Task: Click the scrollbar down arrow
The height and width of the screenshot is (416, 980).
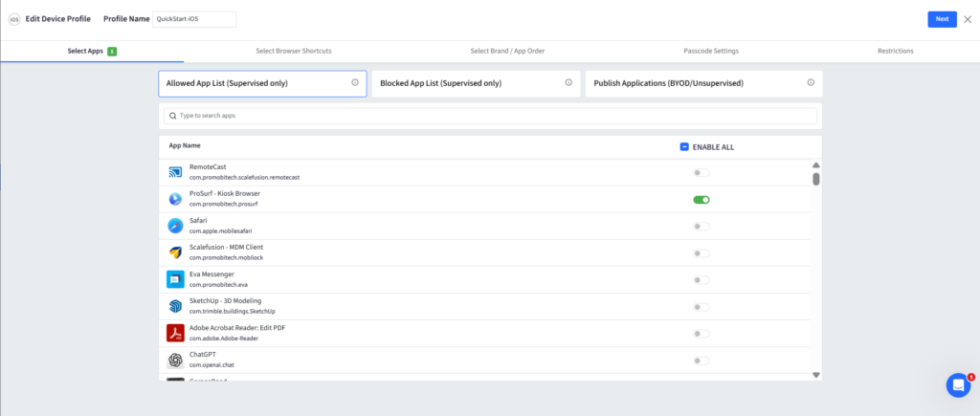Action: (x=815, y=375)
